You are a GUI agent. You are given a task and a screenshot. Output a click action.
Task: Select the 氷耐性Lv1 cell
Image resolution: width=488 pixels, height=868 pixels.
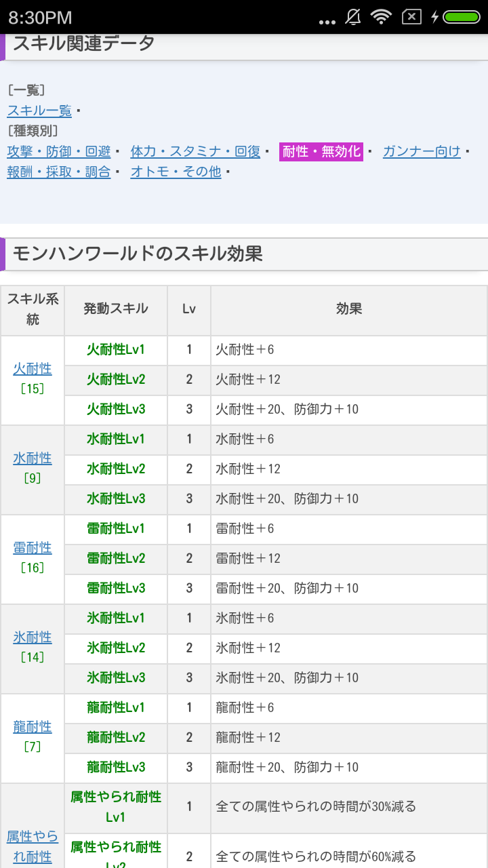(x=116, y=618)
